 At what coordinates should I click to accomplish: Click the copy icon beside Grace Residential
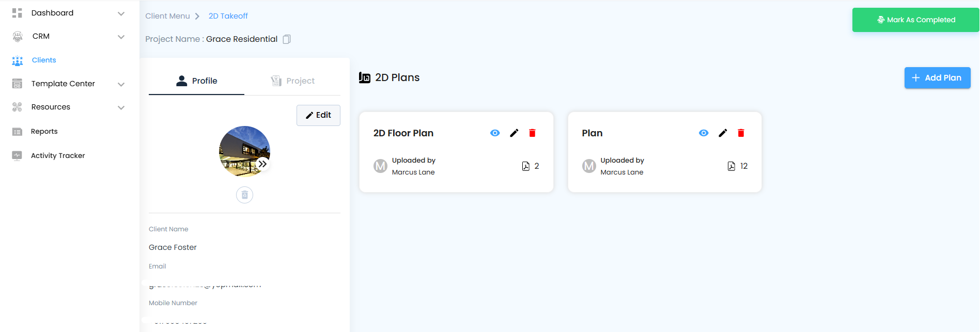point(287,39)
